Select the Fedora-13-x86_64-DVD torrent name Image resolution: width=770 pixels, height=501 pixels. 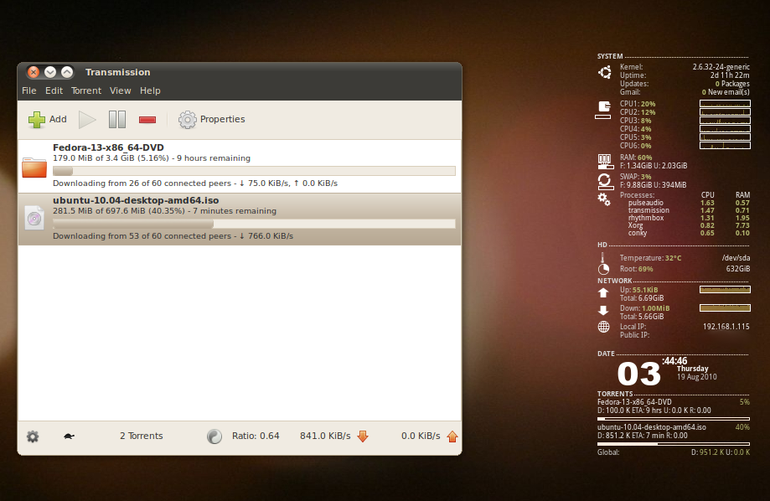109,147
